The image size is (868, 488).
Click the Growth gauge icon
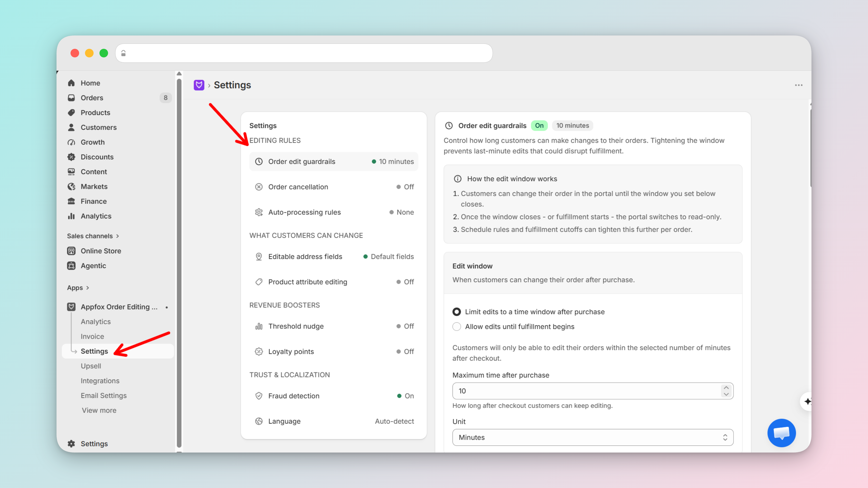click(71, 142)
